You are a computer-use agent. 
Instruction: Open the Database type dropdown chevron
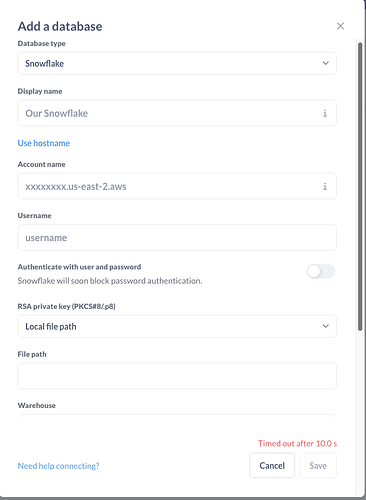click(x=325, y=63)
